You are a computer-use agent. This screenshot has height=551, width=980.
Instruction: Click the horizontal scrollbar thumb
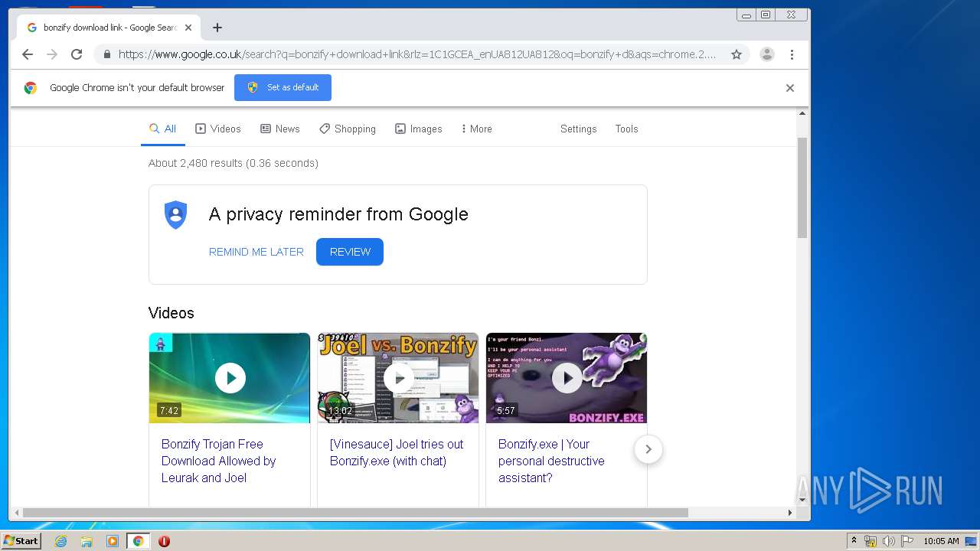click(355, 513)
